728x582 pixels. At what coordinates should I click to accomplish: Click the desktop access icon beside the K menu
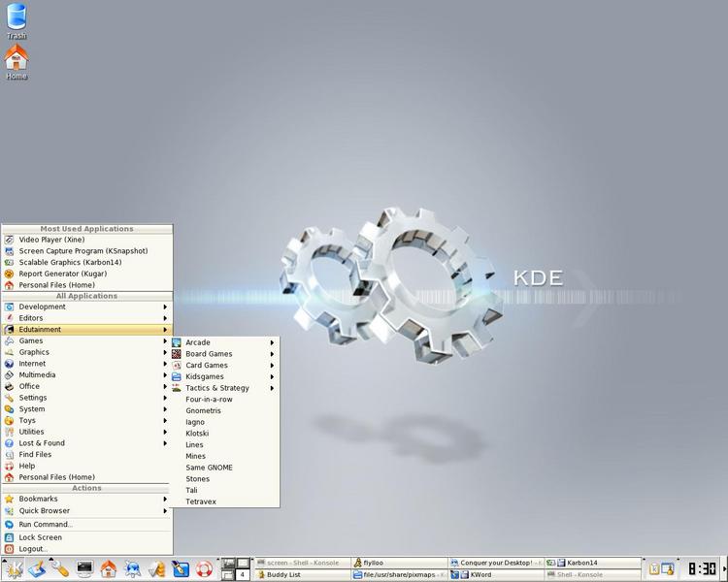click(x=37, y=569)
